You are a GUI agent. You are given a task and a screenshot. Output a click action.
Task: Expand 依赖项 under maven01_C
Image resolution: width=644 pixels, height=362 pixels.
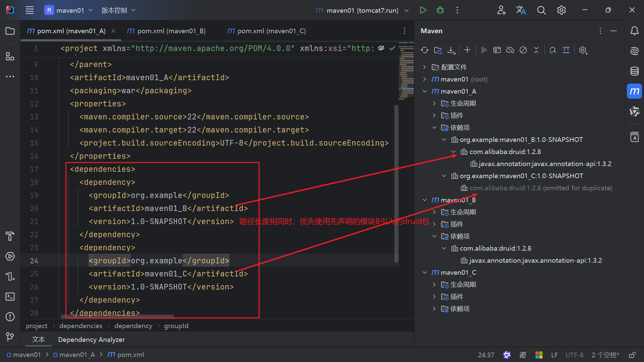coord(434,309)
